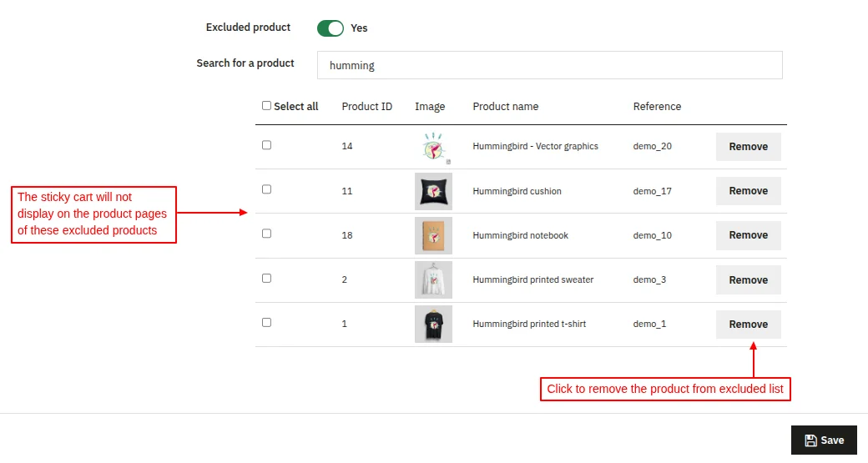Select the 'Hummingbird cushion' name text
Viewport: 868px width, 463px height.
pyautogui.click(x=517, y=191)
